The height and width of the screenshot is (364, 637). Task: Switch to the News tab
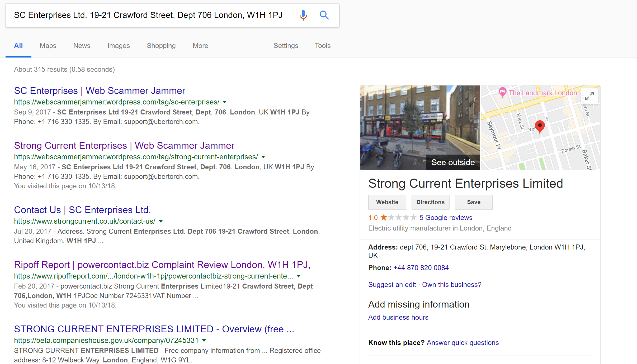(82, 46)
